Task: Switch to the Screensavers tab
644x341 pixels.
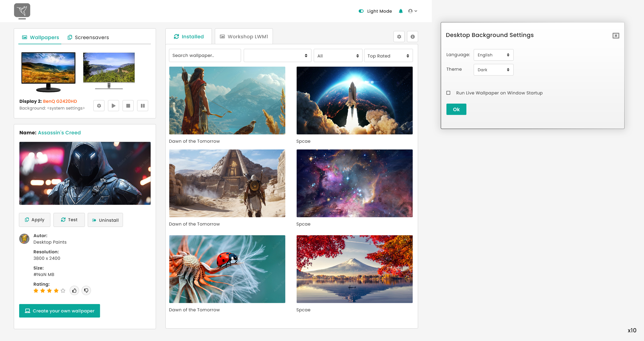Action: coord(88,37)
